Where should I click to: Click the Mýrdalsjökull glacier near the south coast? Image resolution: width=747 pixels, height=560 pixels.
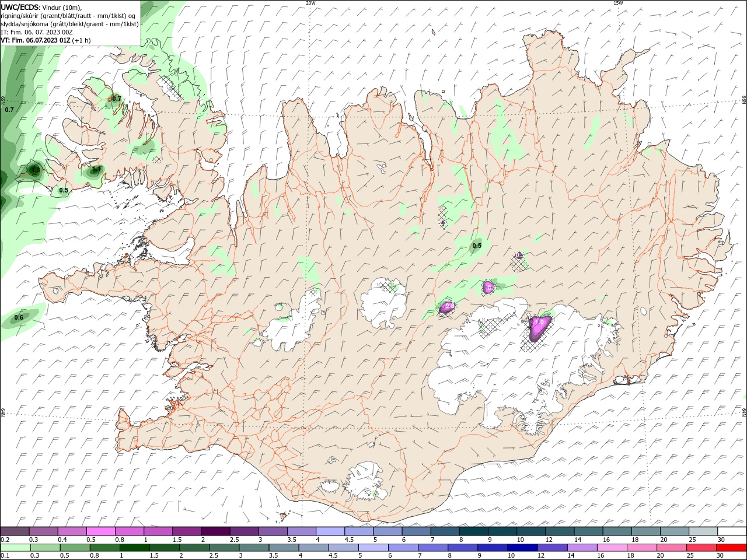365,481
